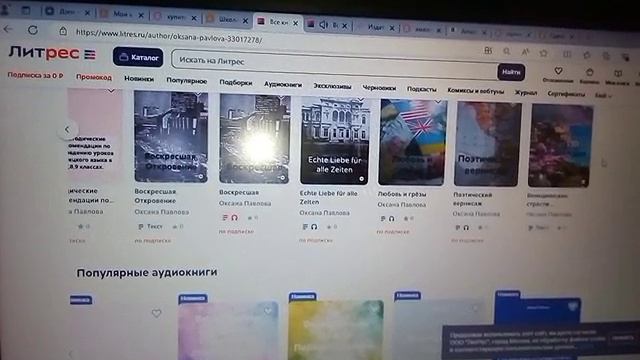Click the Литрес logo
640x360 pixels.
click(44, 53)
